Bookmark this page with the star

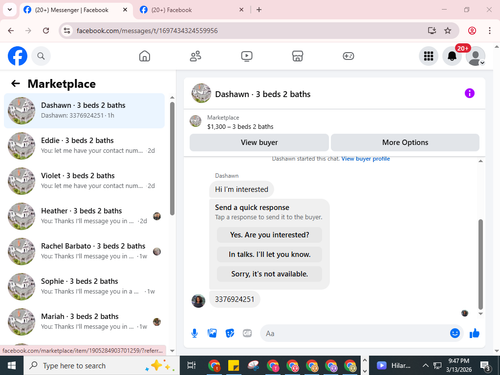click(447, 31)
